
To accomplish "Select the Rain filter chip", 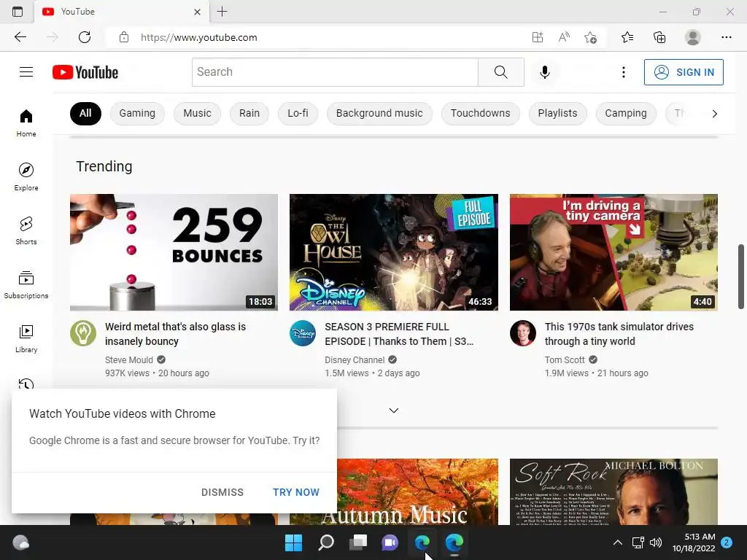I will 249,113.
